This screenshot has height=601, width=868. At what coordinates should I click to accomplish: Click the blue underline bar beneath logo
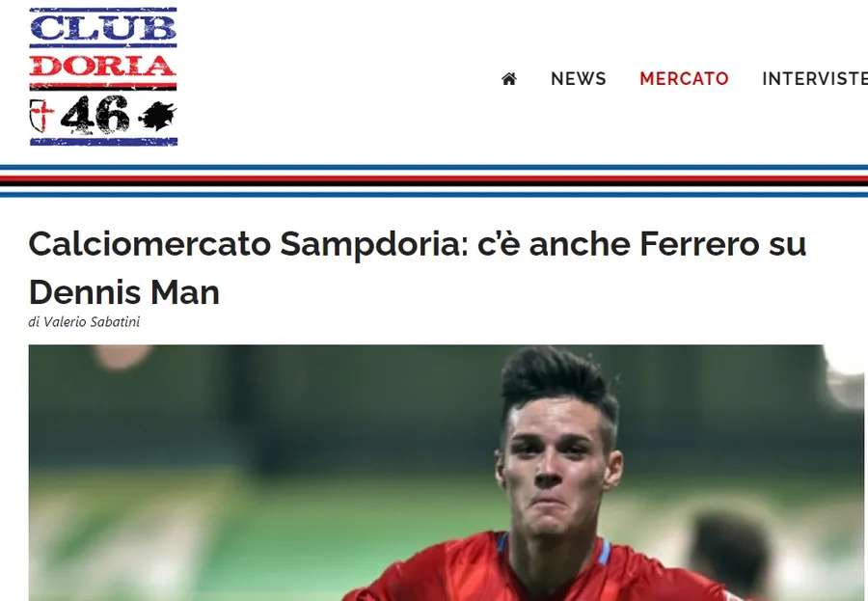coord(103,143)
